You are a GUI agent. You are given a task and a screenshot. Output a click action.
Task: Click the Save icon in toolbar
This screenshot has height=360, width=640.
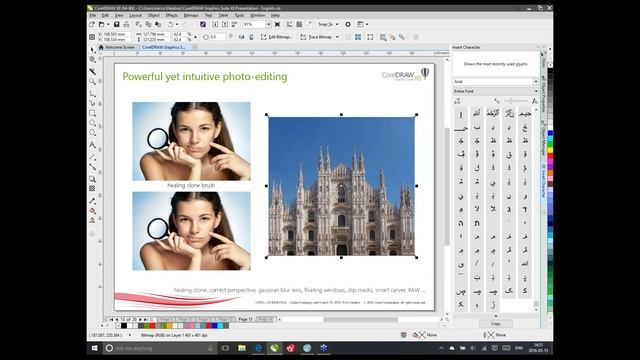tap(117, 24)
